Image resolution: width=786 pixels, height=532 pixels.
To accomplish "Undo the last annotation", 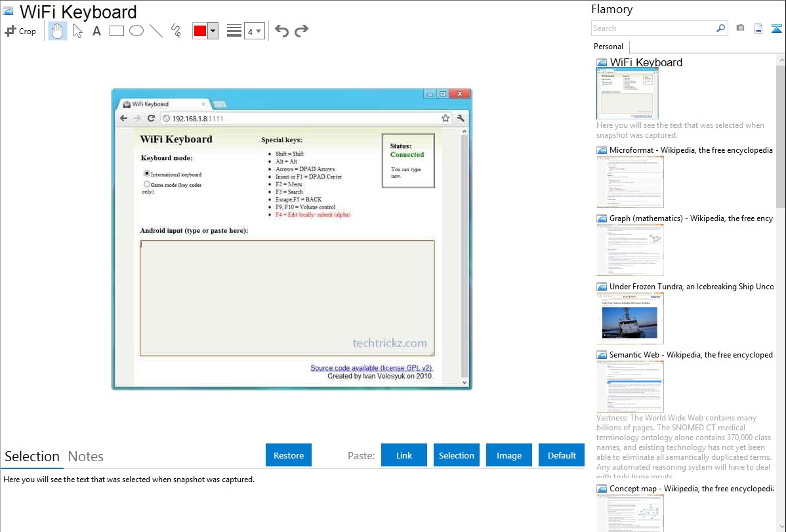I will 281,31.
